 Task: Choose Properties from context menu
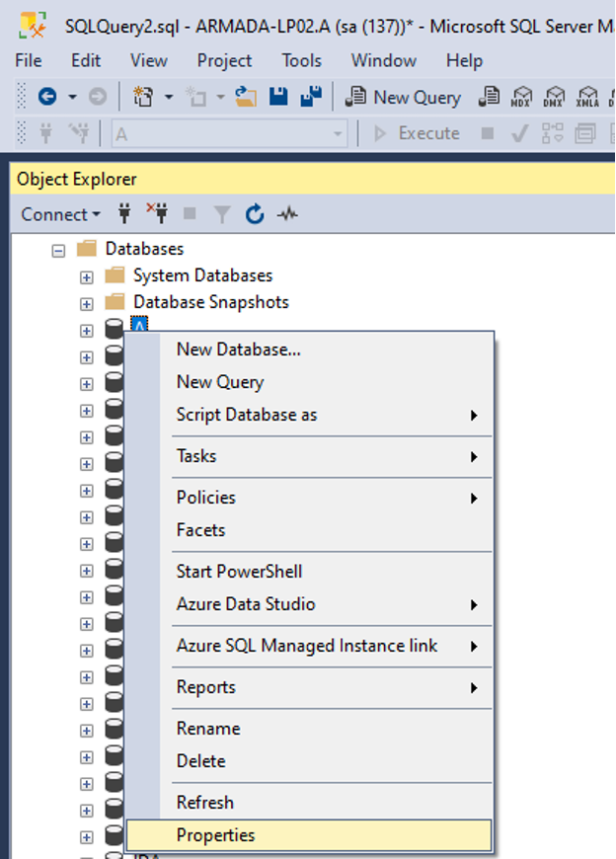(x=309, y=835)
